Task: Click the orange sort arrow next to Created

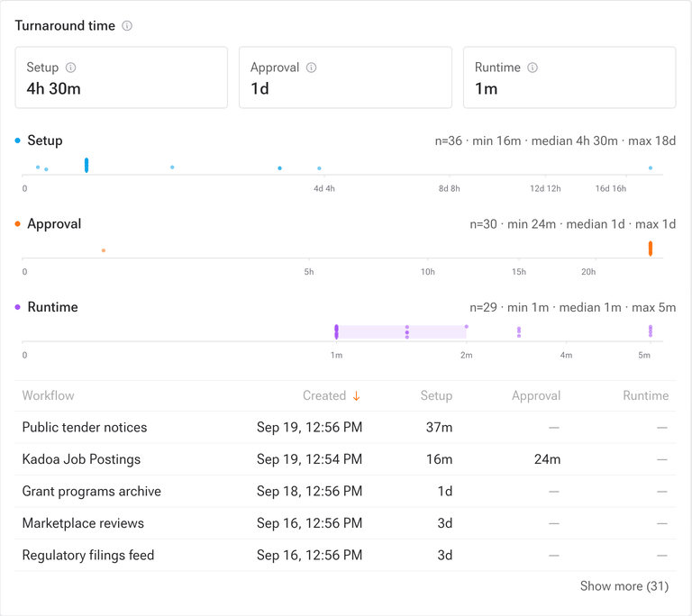Action: coord(356,396)
